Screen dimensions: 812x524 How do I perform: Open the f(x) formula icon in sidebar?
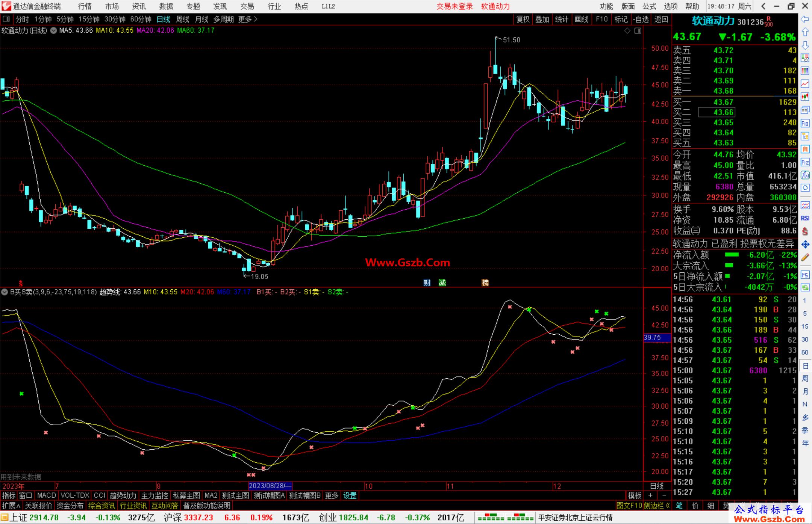pos(805,175)
